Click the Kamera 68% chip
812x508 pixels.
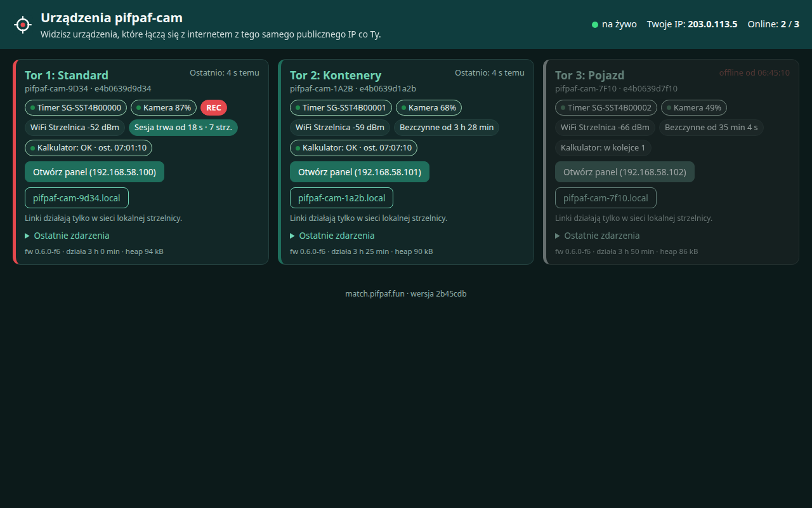[429, 108]
